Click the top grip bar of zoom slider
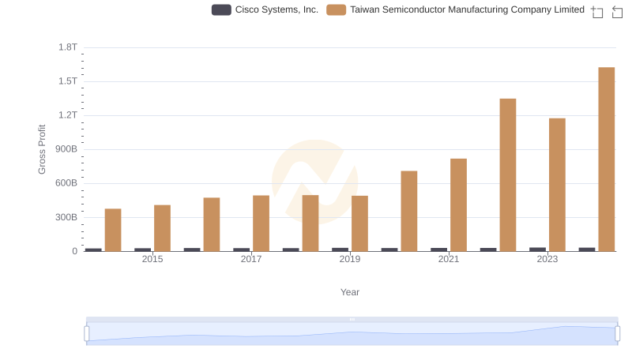This screenshot has width=632, height=364. click(x=352, y=319)
